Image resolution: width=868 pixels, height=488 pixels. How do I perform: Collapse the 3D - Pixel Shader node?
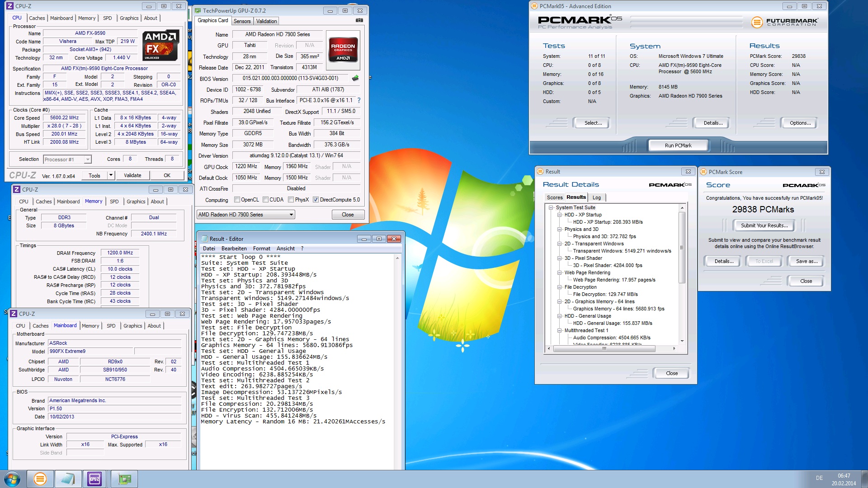tap(560, 258)
